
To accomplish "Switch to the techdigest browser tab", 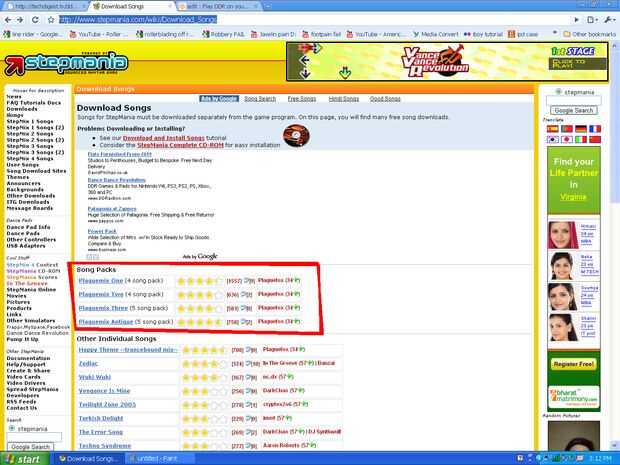I will tap(46, 6).
